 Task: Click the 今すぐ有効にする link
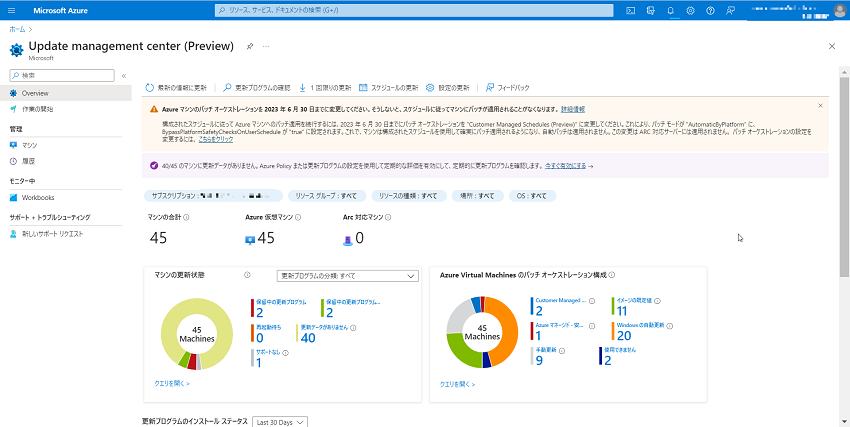point(565,166)
